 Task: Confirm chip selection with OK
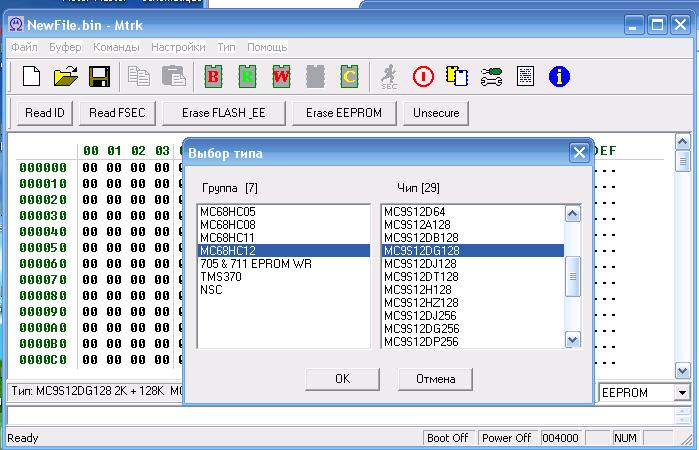click(x=342, y=379)
